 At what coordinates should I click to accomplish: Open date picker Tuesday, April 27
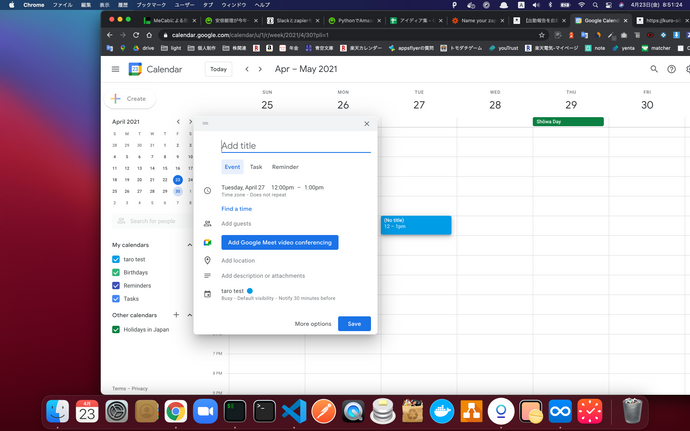point(243,188)
